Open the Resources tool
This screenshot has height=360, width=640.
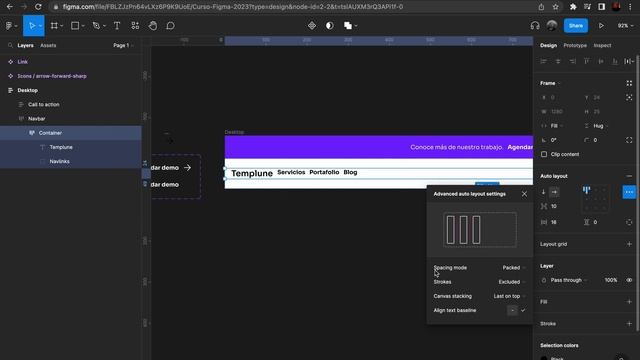[x=135, y=26]
